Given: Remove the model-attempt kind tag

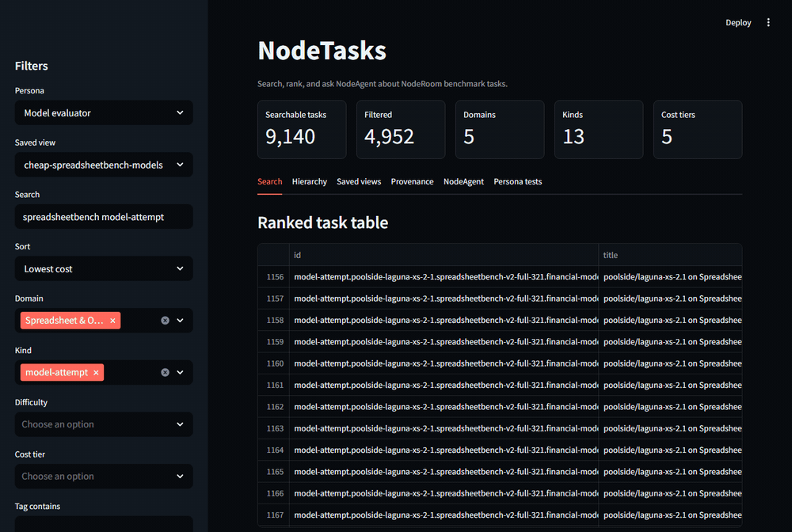Looking at the screenshot, I should coord(96,373).
